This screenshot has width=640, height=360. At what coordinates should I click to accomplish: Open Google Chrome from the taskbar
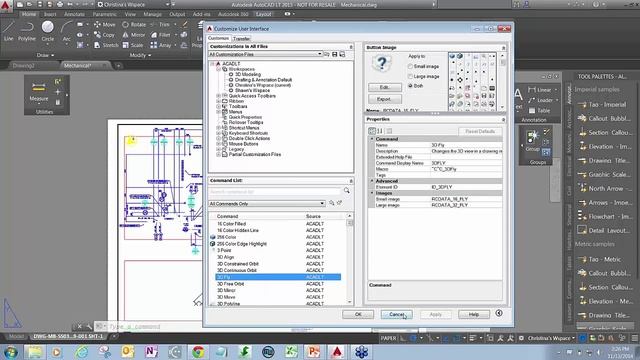[198, 351]
